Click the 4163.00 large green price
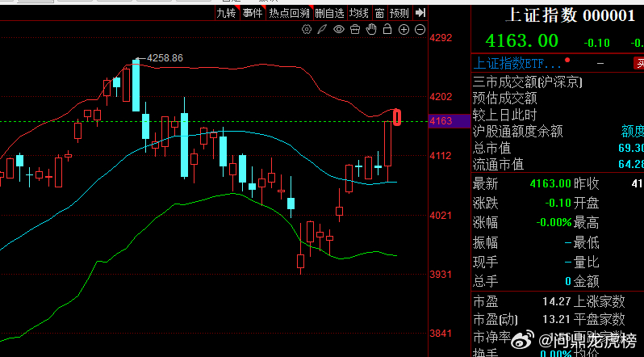Screen dimensions: 644x357 coord(521,40)
